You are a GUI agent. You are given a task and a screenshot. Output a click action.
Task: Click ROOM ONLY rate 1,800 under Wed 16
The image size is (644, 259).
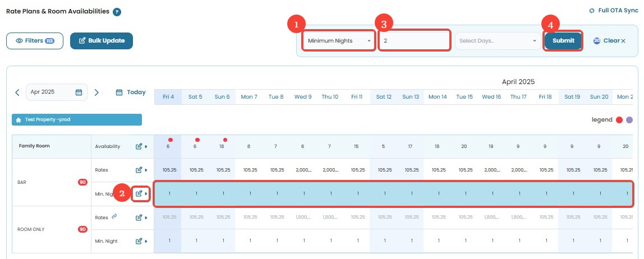point(491,217)
